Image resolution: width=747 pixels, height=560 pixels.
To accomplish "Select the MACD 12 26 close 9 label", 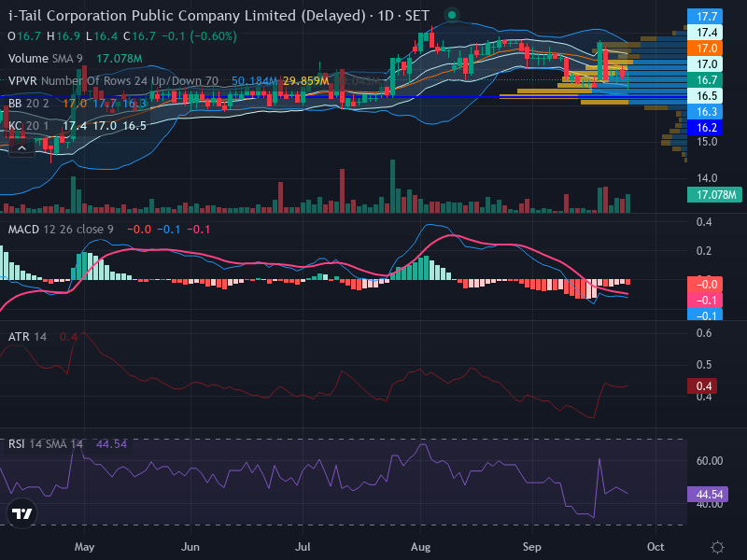I will point(61,229).
